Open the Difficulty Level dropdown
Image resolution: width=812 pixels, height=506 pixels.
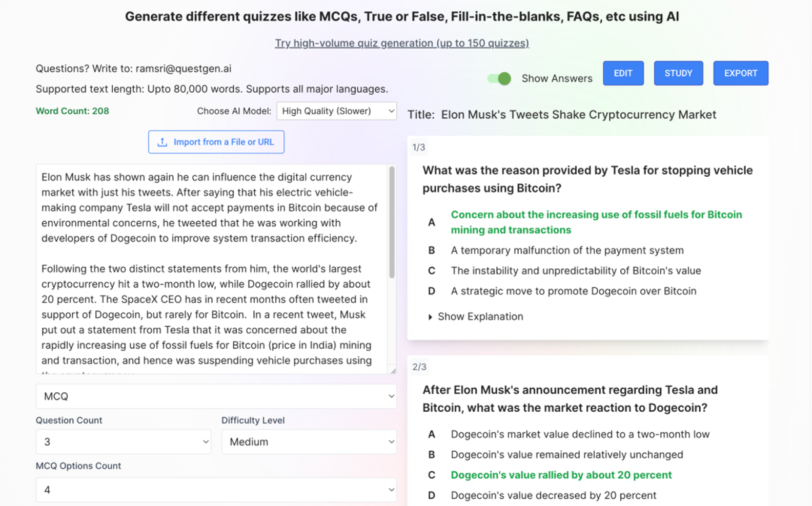coord(309,442)
